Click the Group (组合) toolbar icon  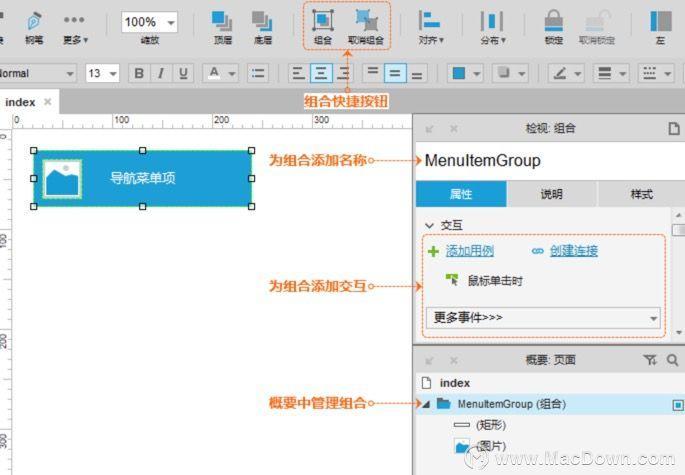click(323, 27)
